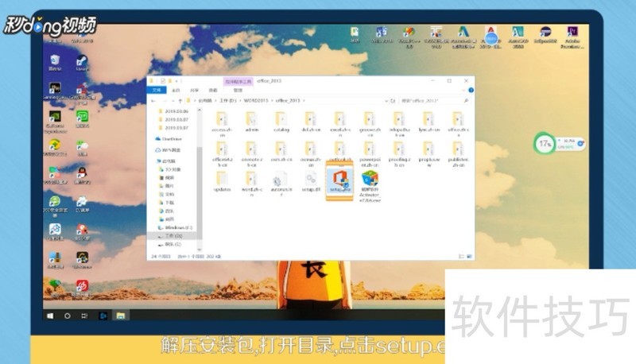Screen dimensions: 636x364
Task: Select the lync.zh-cn folder
Action: (429, 122)
